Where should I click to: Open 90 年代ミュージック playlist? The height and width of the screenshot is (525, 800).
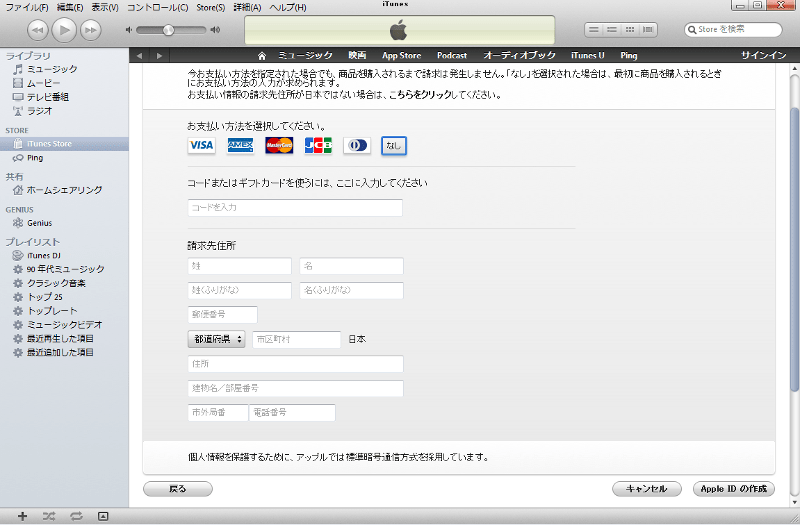64,269
